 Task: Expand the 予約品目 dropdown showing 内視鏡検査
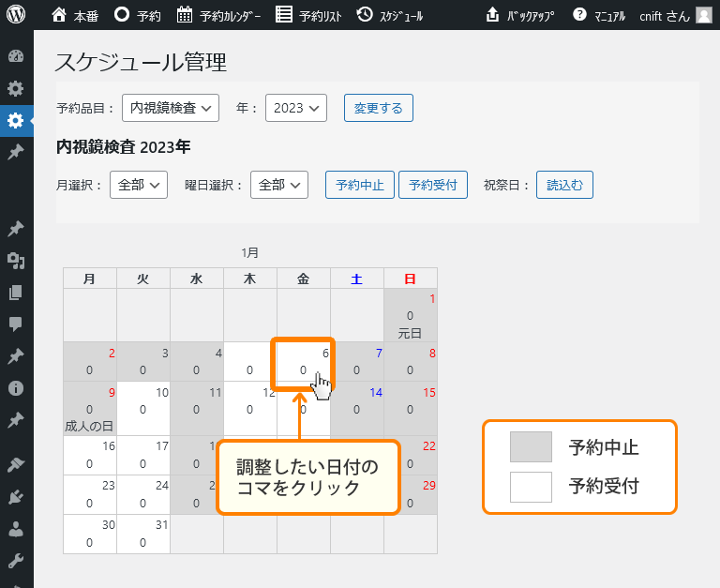(171, 108)
